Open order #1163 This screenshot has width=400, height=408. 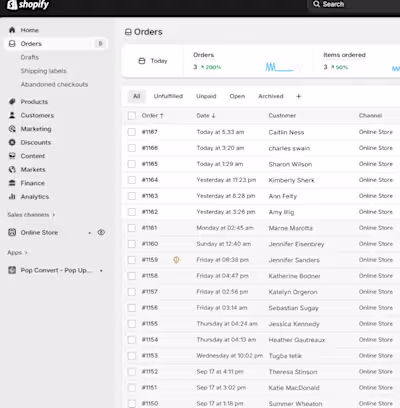click(x=150, y=196)
